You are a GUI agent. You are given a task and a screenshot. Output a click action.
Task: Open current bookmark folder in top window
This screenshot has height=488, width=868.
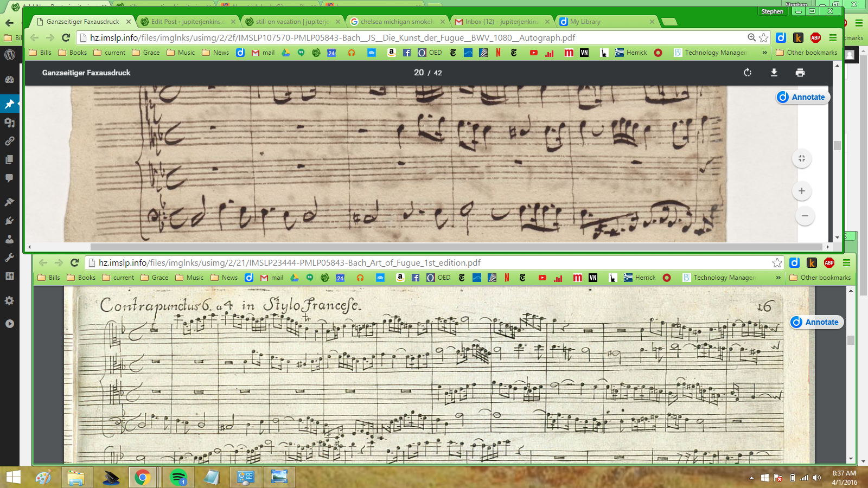pos(110,53)
